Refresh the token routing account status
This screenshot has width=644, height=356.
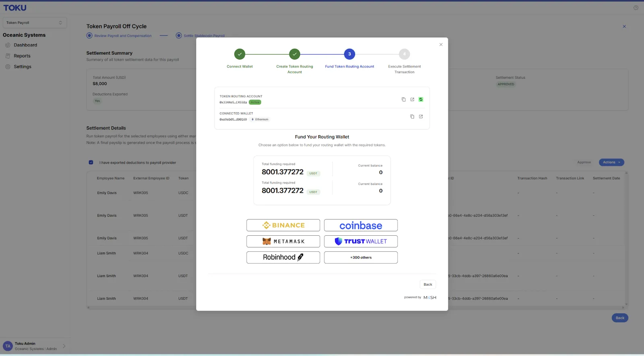421,99
